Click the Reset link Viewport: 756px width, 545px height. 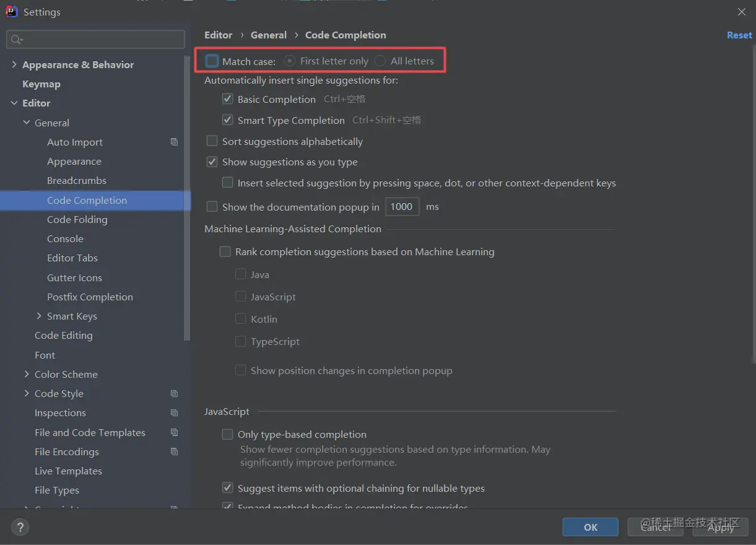click(739, 35)
